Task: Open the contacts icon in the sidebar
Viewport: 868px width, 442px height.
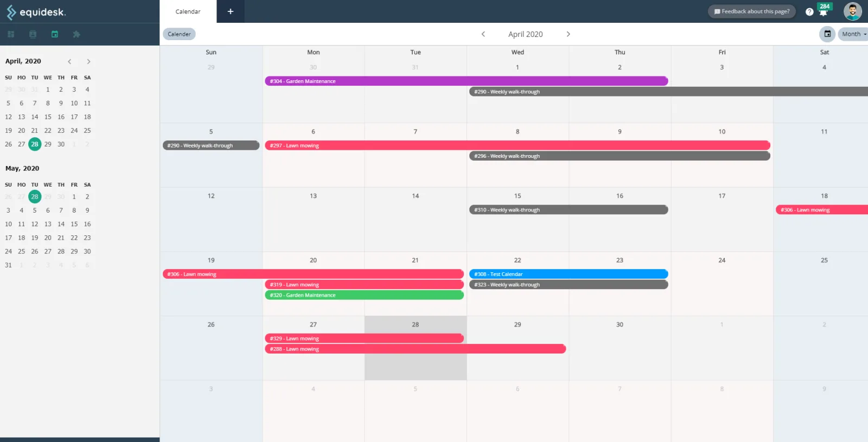Action: click(x=33, y=34)
